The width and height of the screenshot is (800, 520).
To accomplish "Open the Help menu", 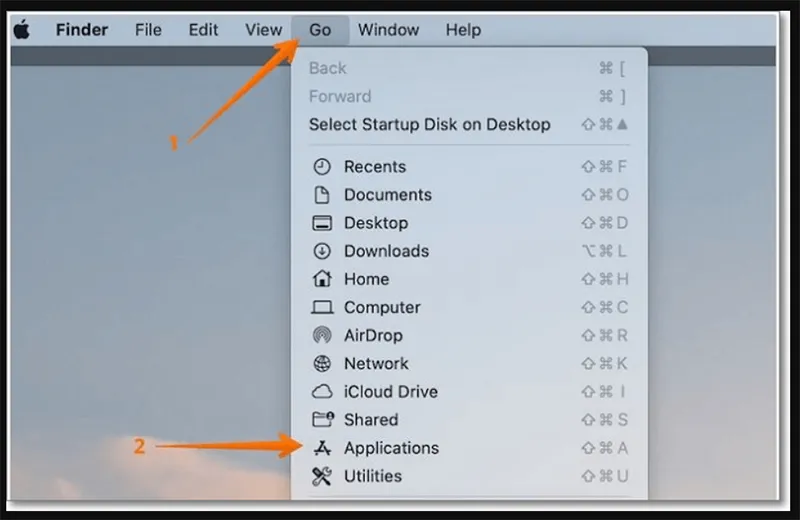I will coord(463,30).
